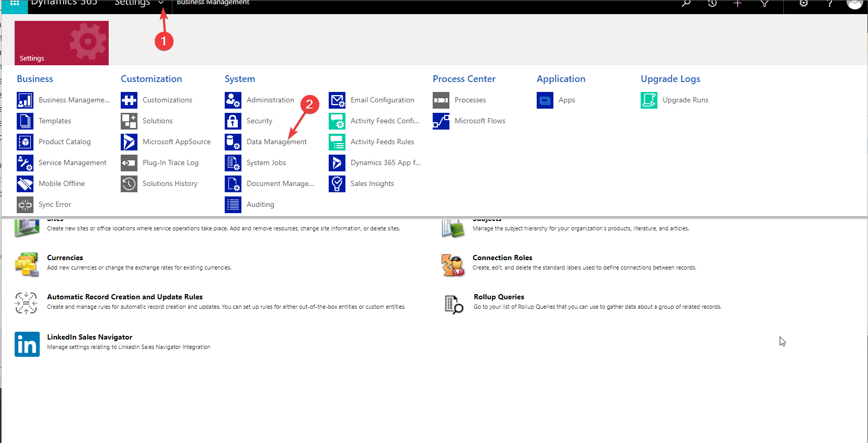
Task: Click the help question mark icon
Action: tap(829, 4)
